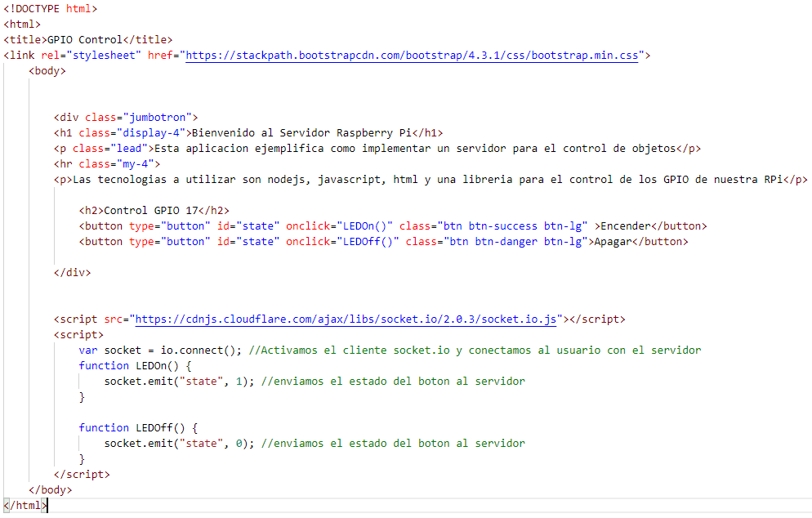Open the socket.io cdnjs script URL
812x518 pixels.
[345, 319]
